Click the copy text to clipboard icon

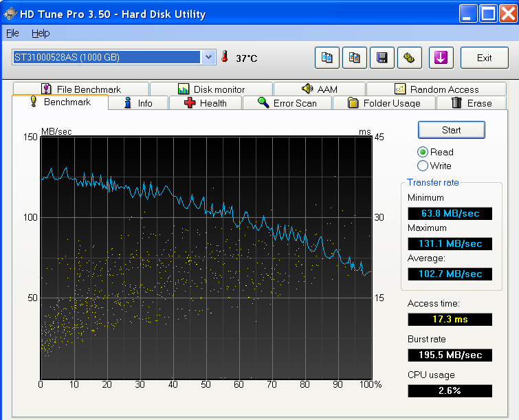coord(327,58)
